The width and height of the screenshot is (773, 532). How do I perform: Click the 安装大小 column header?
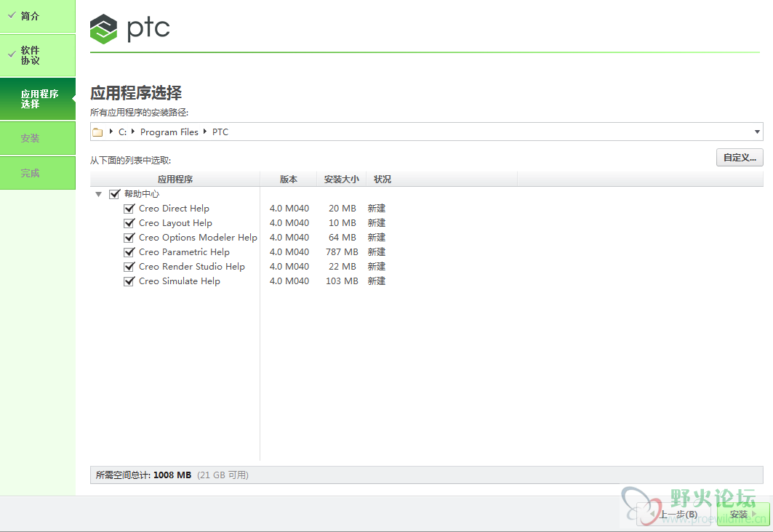click(x=341, y=180)
